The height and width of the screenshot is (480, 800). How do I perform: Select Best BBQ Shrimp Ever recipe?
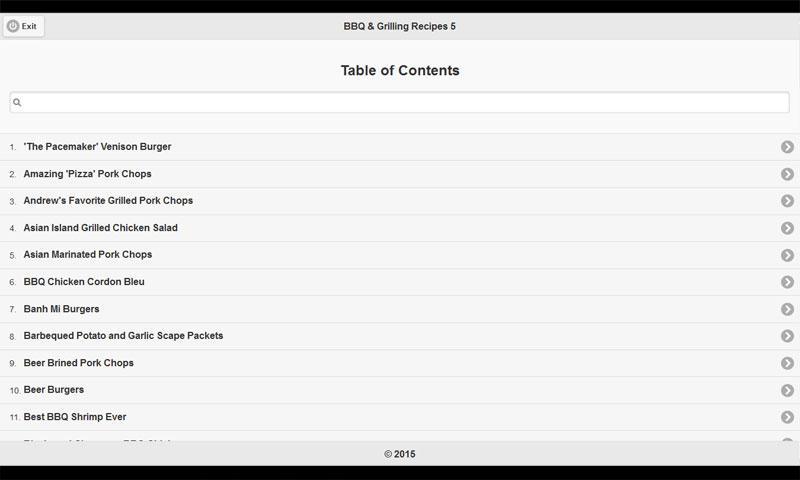(x=75, y=417)
